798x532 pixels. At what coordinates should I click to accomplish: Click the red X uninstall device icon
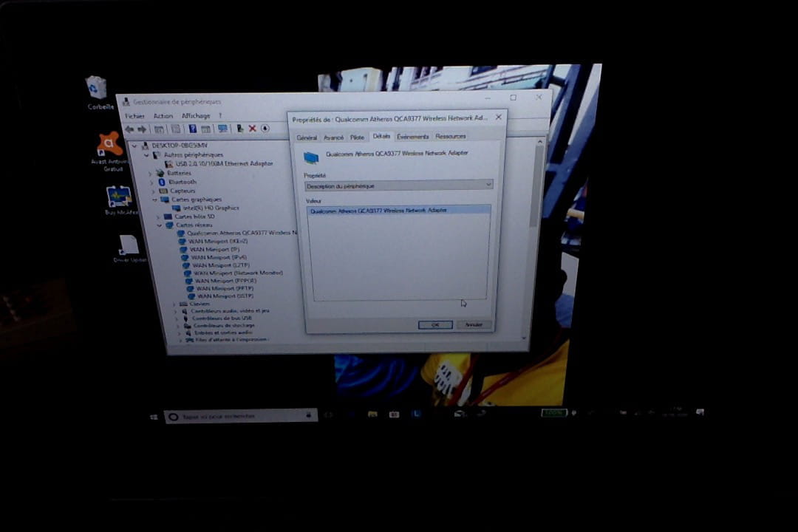pyautogui.click(x=252, y=129)
